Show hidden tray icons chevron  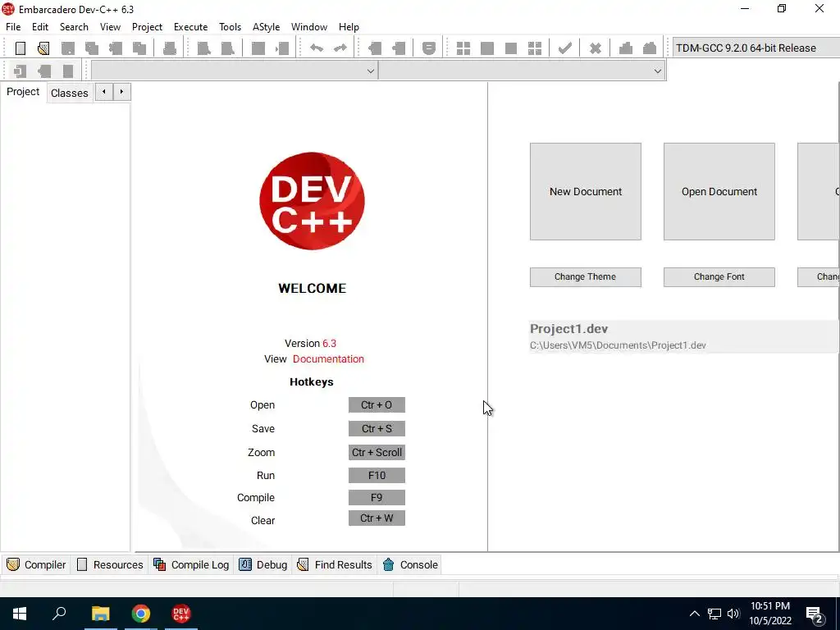694,614
